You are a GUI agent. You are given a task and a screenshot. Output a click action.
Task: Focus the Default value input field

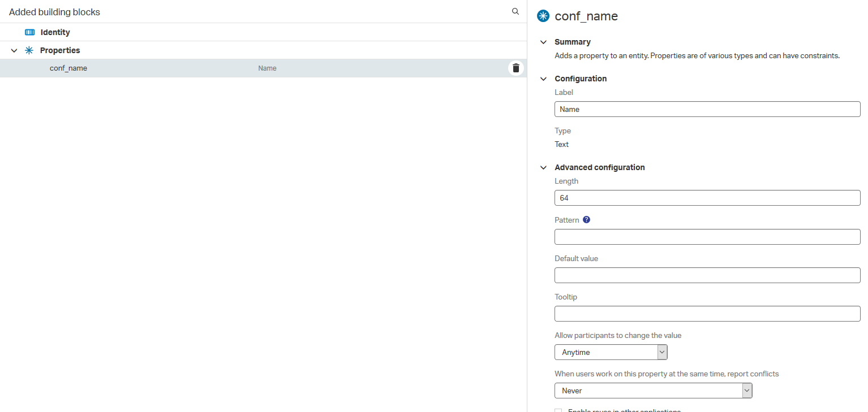[707, 275]
